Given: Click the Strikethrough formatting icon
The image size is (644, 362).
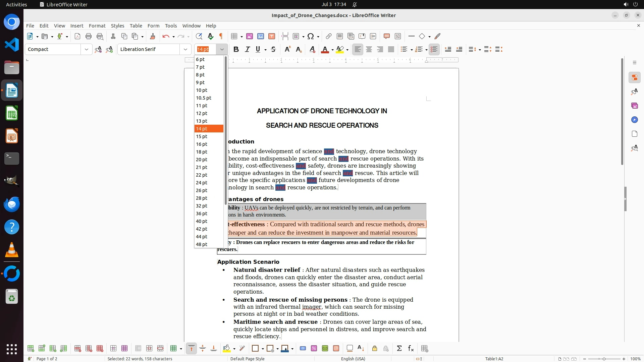Looking at the screenshot, I should [x=273, y=49].
